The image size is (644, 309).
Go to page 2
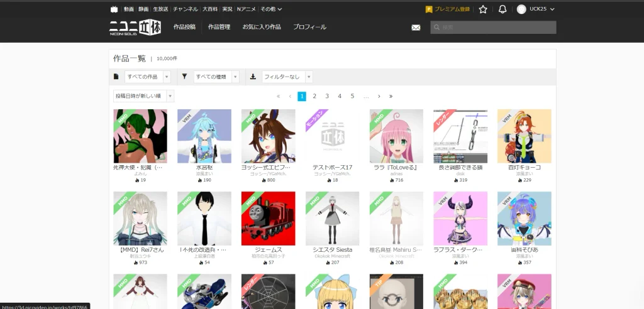pos(314,96)
